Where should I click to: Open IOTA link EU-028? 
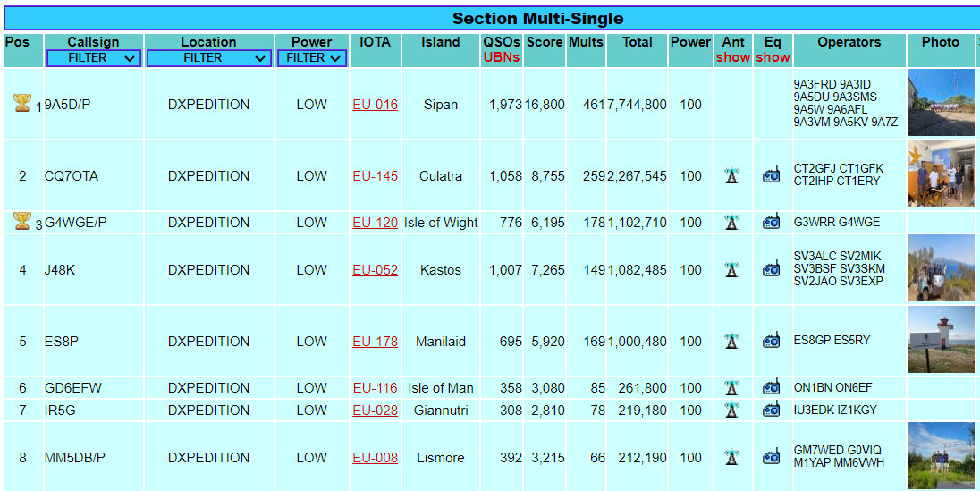[x=375, y=411]
